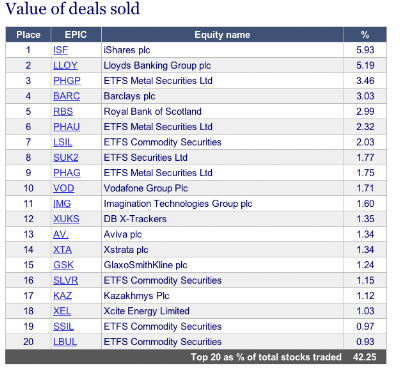Open the XEL ticker link

tap(62, 311)
